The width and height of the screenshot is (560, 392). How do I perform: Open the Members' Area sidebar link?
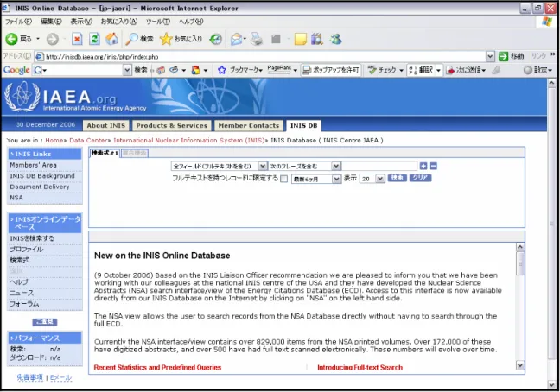click(33, 165)
